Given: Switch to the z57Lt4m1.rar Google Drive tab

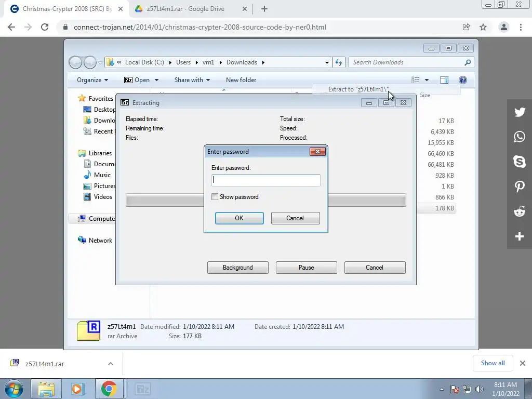Looking at the screenshot, I should click(185, 9).
